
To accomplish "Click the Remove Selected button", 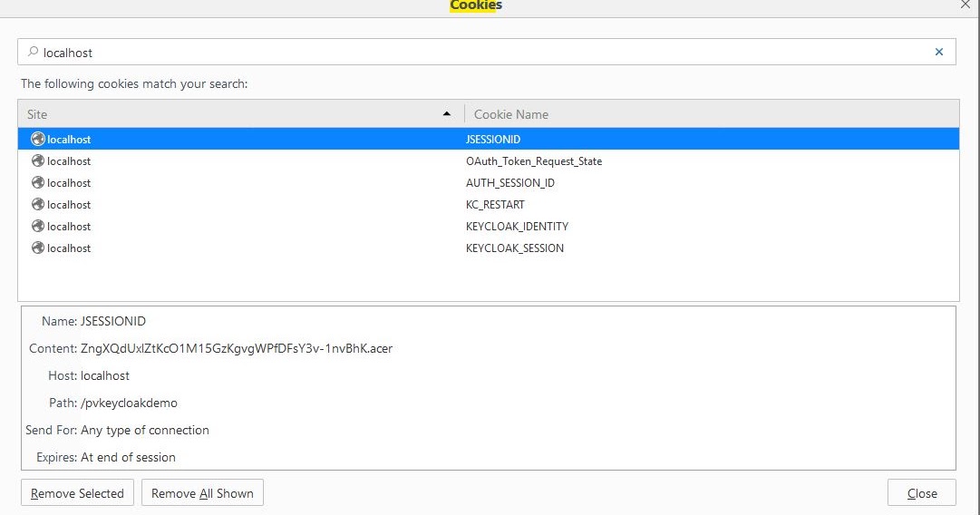I will 77,493.
